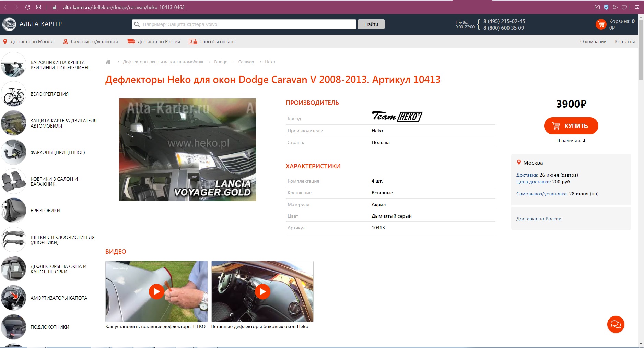Open the browser speed dial grid icon
This screenshot has width=644, height=348.
(38, 7)
